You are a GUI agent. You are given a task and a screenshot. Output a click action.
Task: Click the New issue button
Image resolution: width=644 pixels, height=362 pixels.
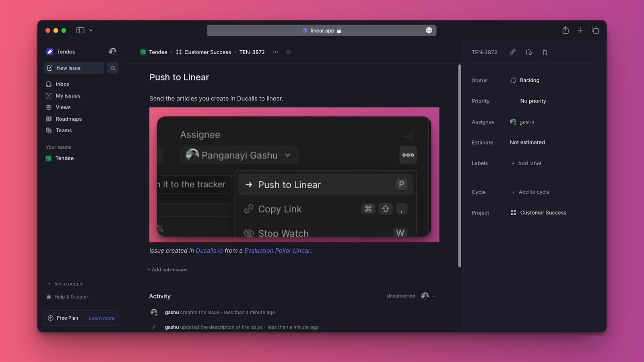click(74, 68)
